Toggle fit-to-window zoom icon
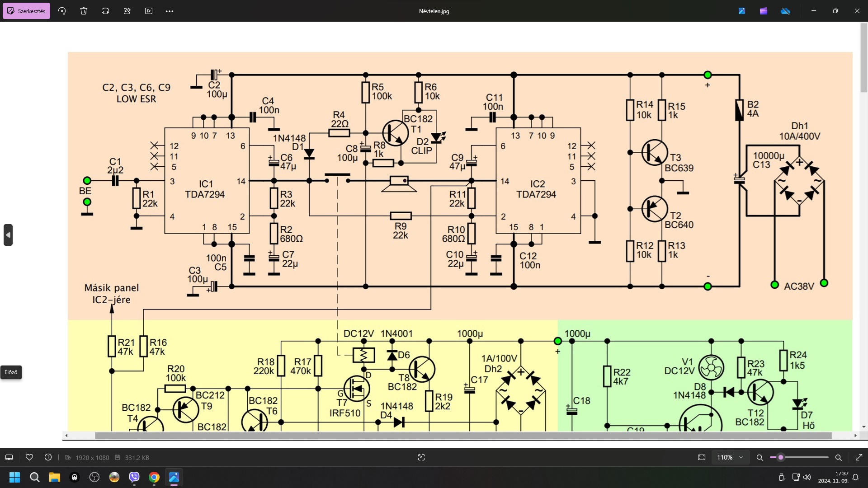The image size is (868, 488). pyautogui.click(x=702, y=457)
